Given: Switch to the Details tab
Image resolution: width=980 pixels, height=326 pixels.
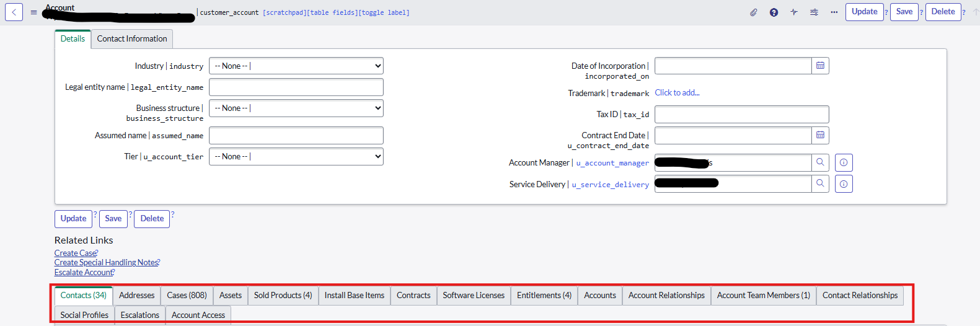Looking at the screenshot, I should 73,39.
